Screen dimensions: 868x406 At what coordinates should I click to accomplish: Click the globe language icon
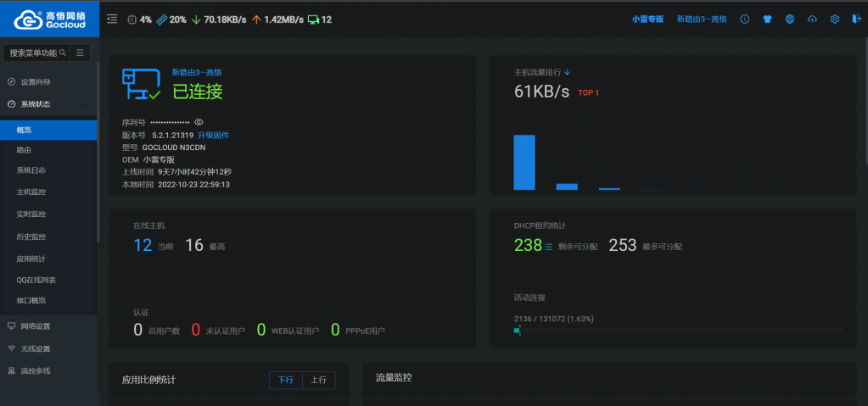tap(790, 19)
